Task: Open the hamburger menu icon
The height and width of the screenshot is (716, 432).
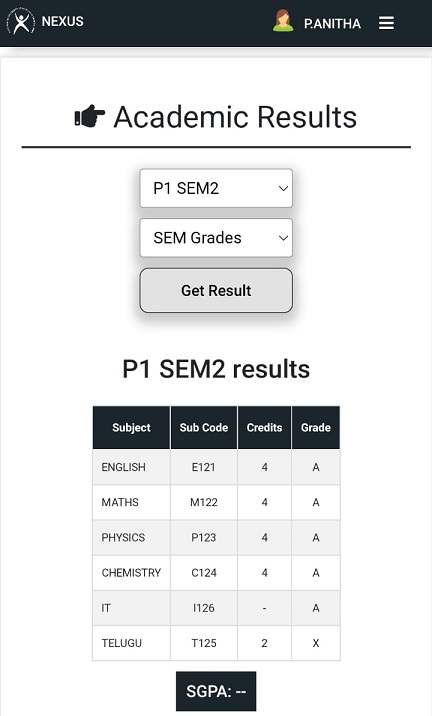Action: click(386, 23)
